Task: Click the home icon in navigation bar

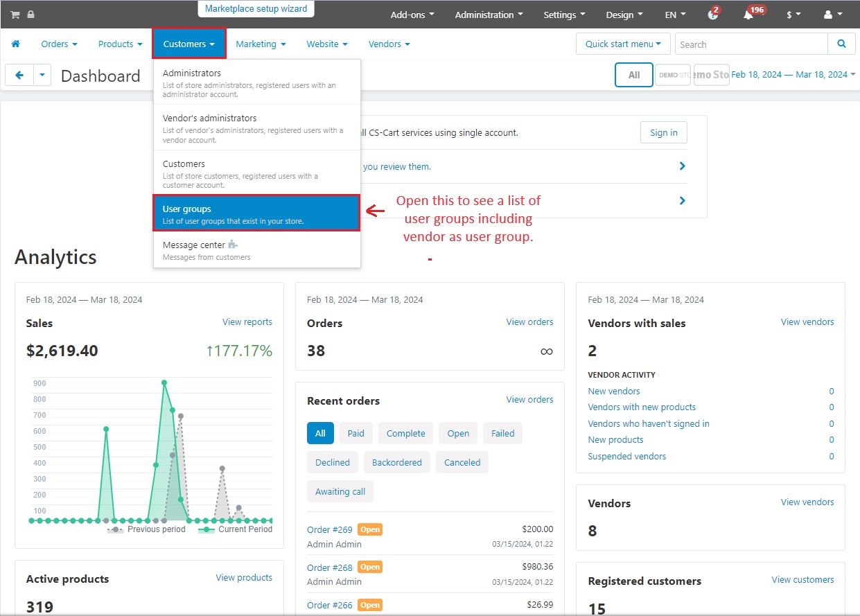Action: tap(15, 44)
